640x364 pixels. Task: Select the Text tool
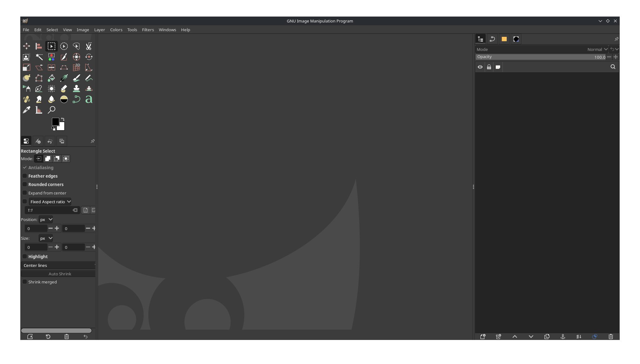[89, 99]
